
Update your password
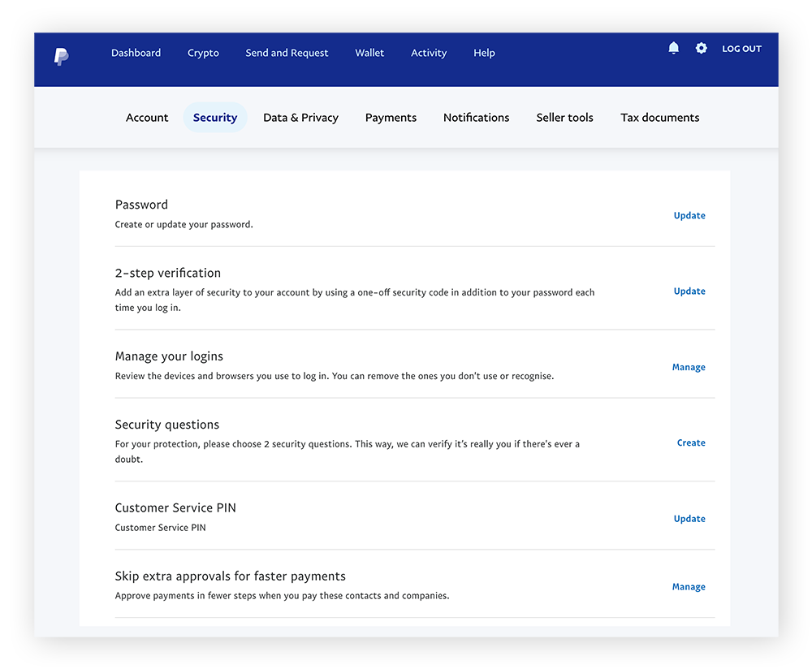click(689, 215)
